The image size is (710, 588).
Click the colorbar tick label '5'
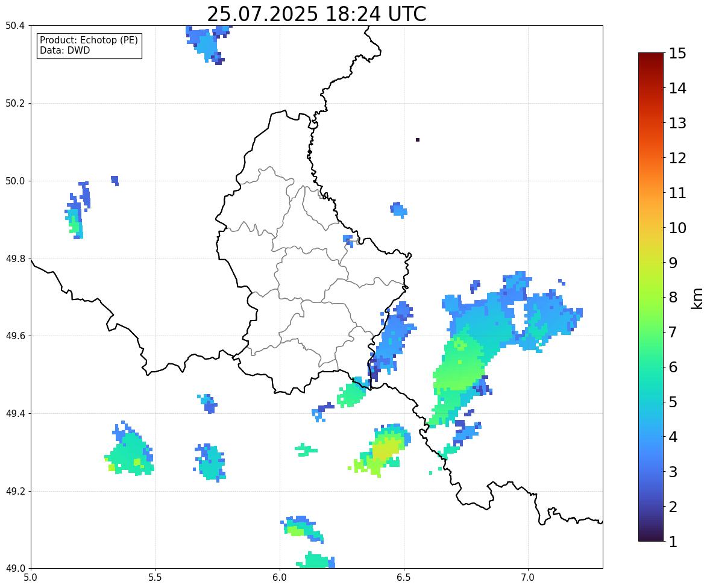(673, 402)
